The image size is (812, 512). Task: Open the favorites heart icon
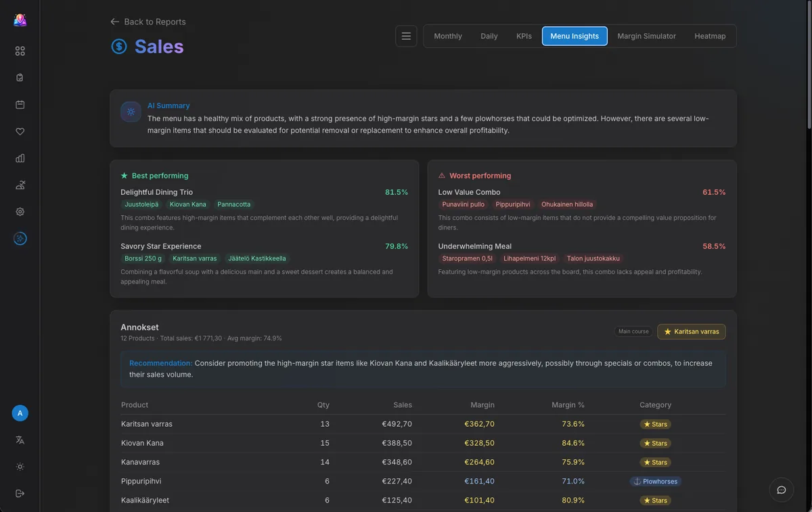click(x=20, y=131)
